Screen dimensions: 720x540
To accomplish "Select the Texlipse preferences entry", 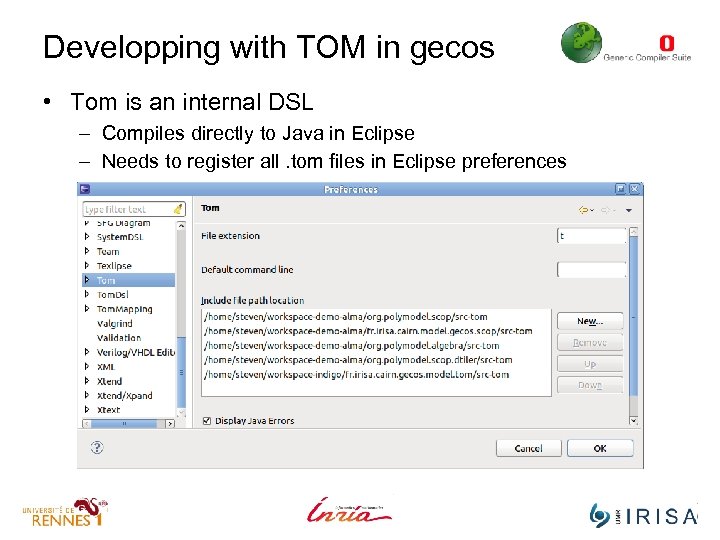I will tap(114, 266).
